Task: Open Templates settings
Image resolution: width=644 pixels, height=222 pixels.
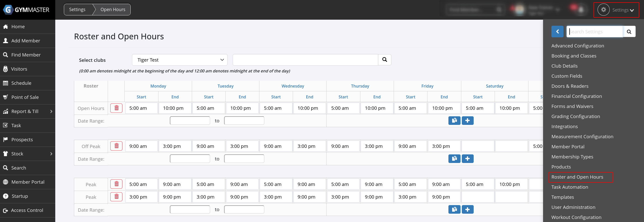Action: [562, 197]
